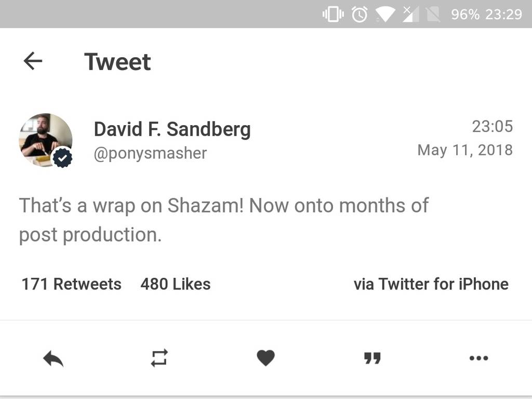View the 171 Retweets list
Image resolution: width=532 pixels, height=399 pixels.
[71, 284]
